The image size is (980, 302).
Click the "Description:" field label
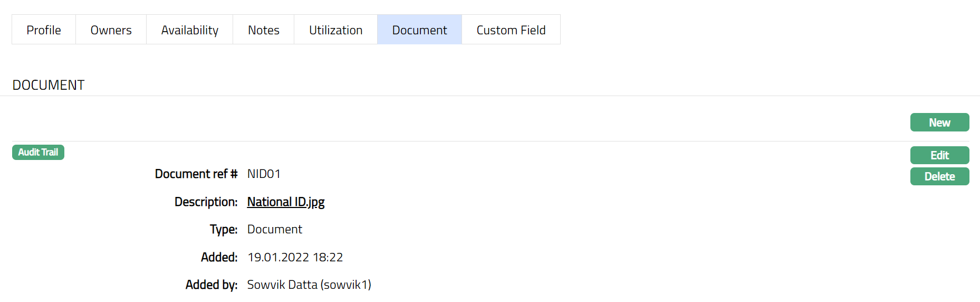click(206, 202)
